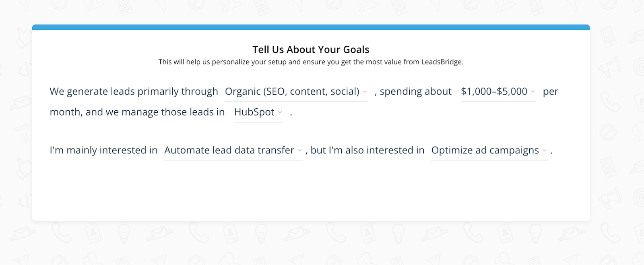This screenshot has width=644, height=265.
Task: Open the Optimize ad campaigns dropdown
Action: (485, 150)
